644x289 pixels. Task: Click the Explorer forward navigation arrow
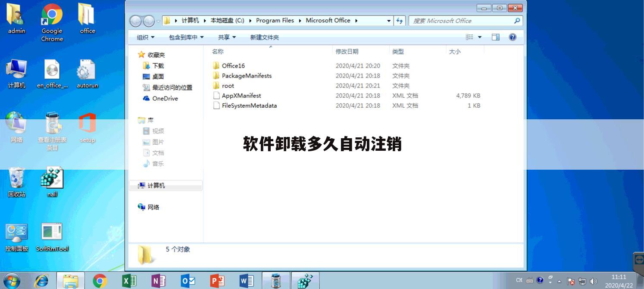pos(149,21)
